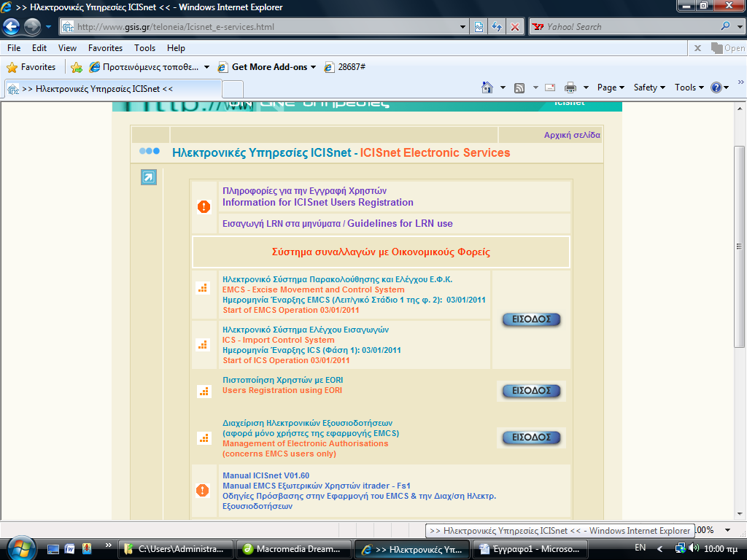Select the Ηλεκτρονικές Υπηρεσίες ICISnet tab
This screenshot has width=747, height=560.
tap(113, 88)
